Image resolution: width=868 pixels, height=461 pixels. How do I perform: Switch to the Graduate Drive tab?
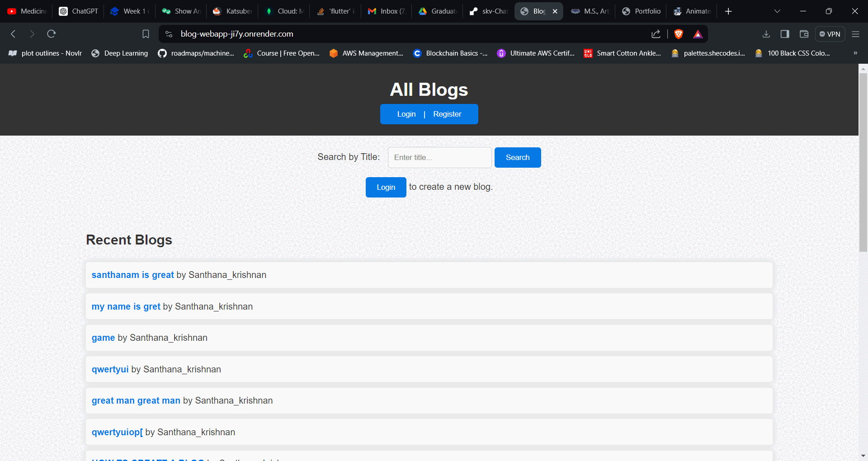[438, 11]
